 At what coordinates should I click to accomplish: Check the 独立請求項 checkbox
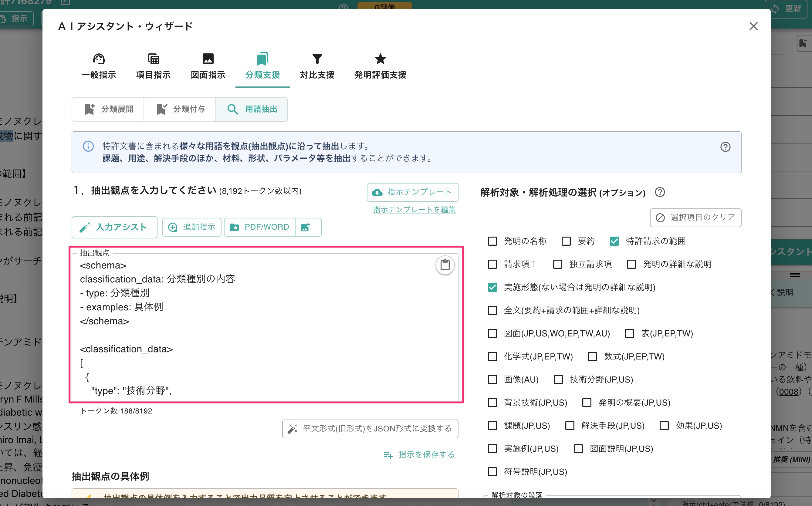pyautogui.click(x=558, y=264)
